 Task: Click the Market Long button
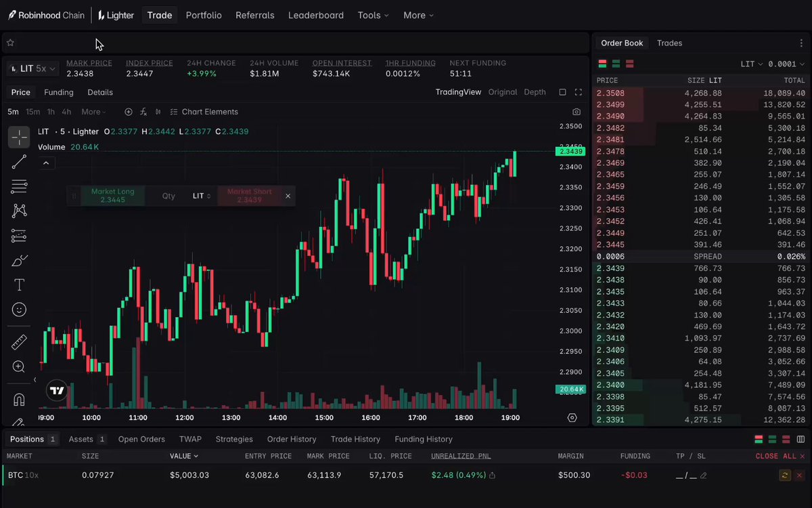tap(112, 196)
